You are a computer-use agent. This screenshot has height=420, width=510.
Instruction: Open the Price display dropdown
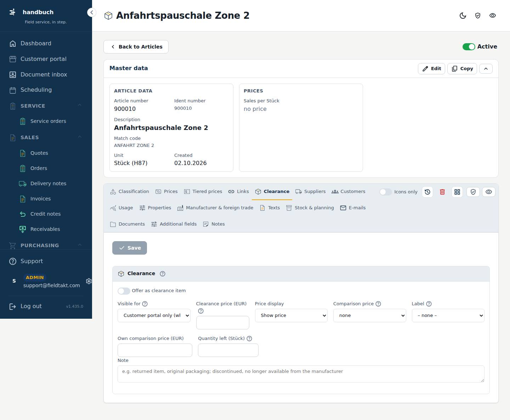point(291,316)
